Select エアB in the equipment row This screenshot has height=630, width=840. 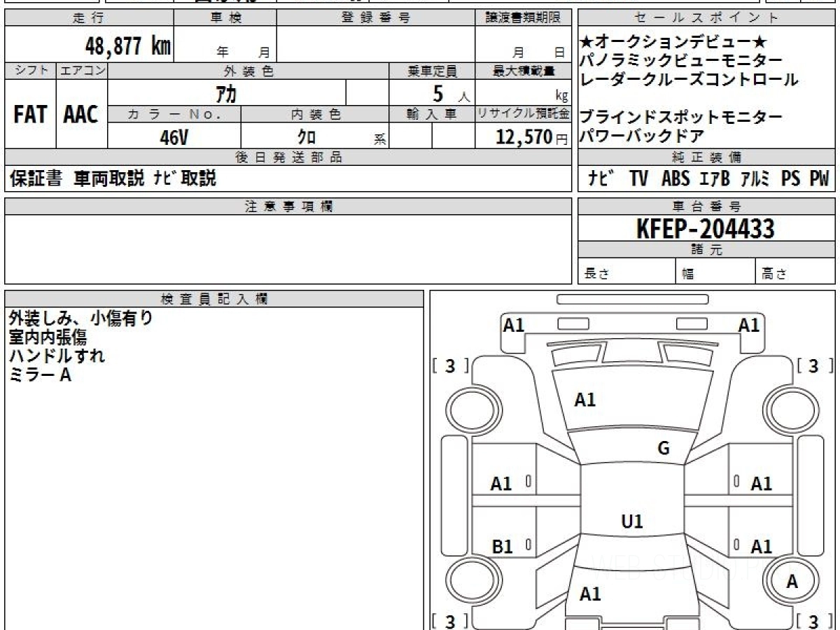(715, 179)
